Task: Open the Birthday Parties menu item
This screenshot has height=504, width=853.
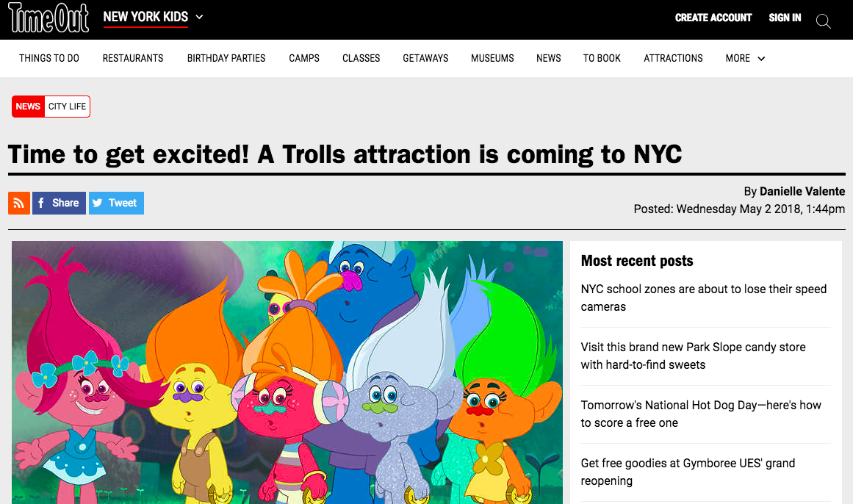Action: point(226,58)
